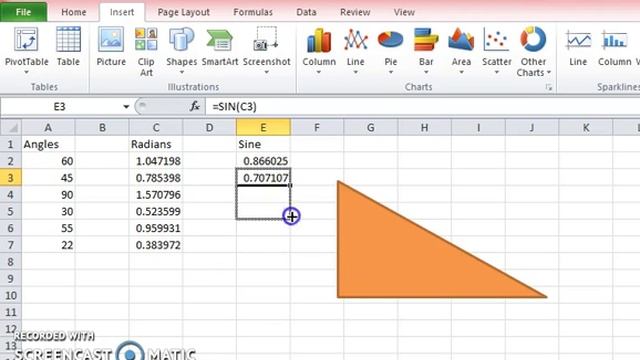Switch to the Home tab
The height and width of the screenshot is (360, 640).
[x=73, y=12]
